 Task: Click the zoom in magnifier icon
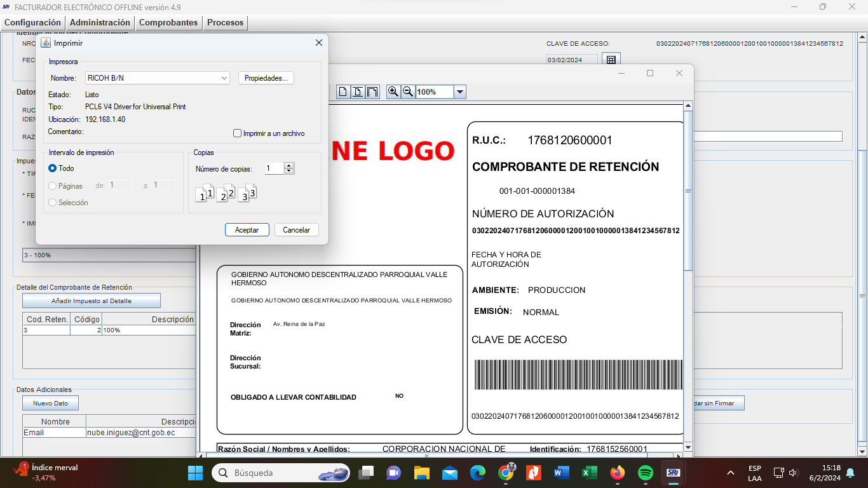tap(393, 91)
